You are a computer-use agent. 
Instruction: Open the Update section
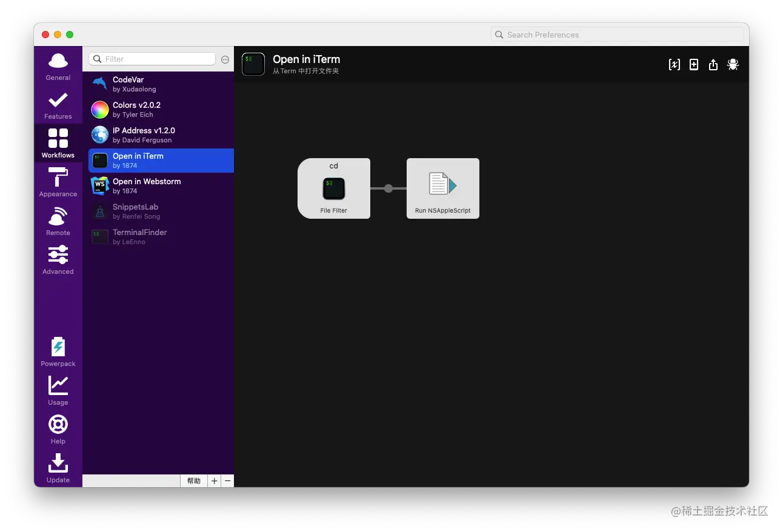(x=58, y=468)
